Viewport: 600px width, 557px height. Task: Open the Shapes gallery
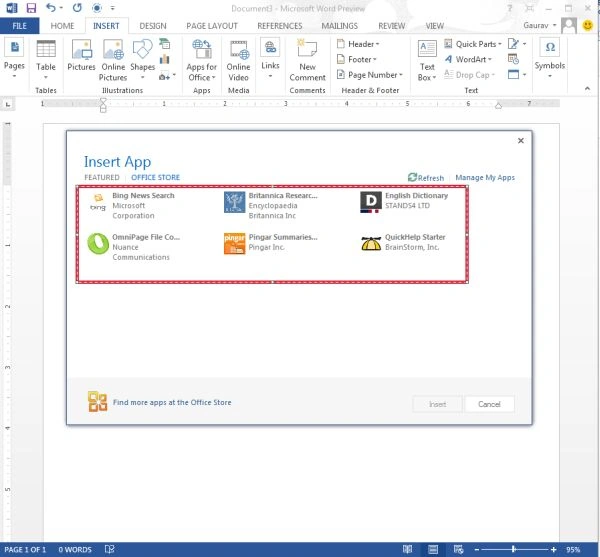(x=142, y=59)
